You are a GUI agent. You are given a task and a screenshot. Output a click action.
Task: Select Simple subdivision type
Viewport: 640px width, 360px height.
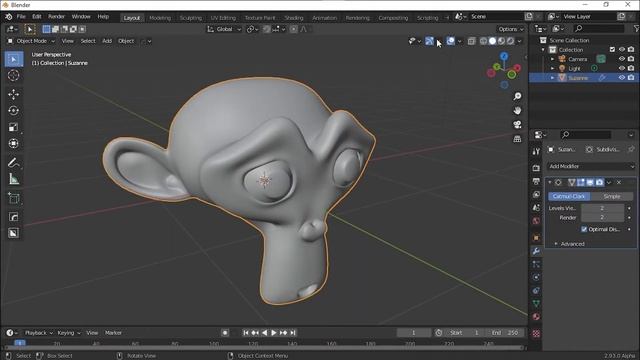(x=611, y=197)
